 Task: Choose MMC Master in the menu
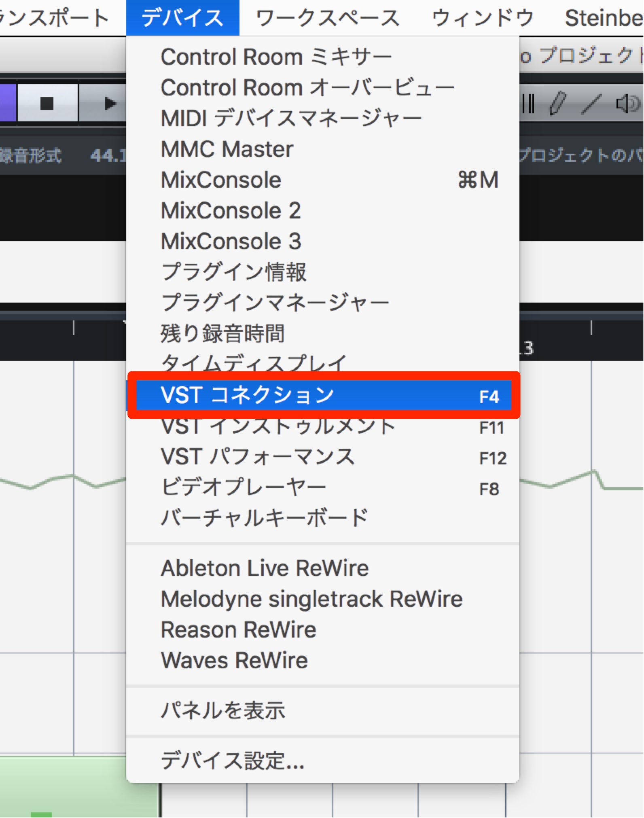click(x=322, y=149)
